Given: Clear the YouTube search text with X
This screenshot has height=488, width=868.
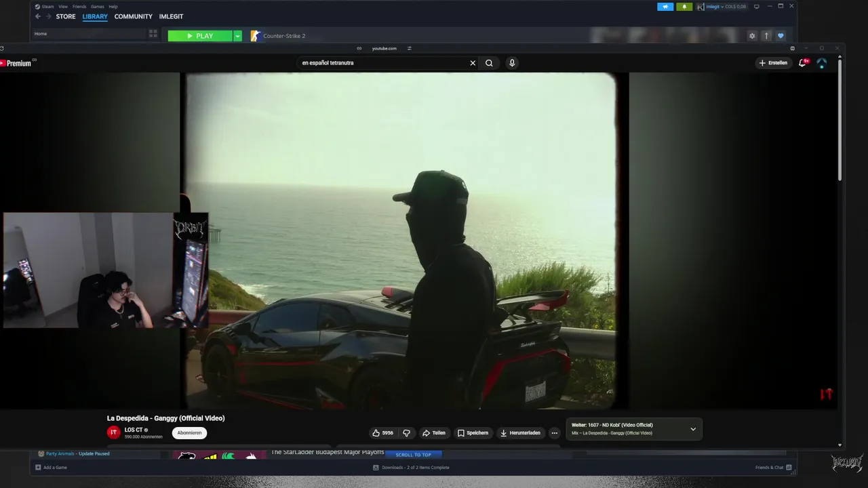Looking at the screenshot, I should coord(473,63).
